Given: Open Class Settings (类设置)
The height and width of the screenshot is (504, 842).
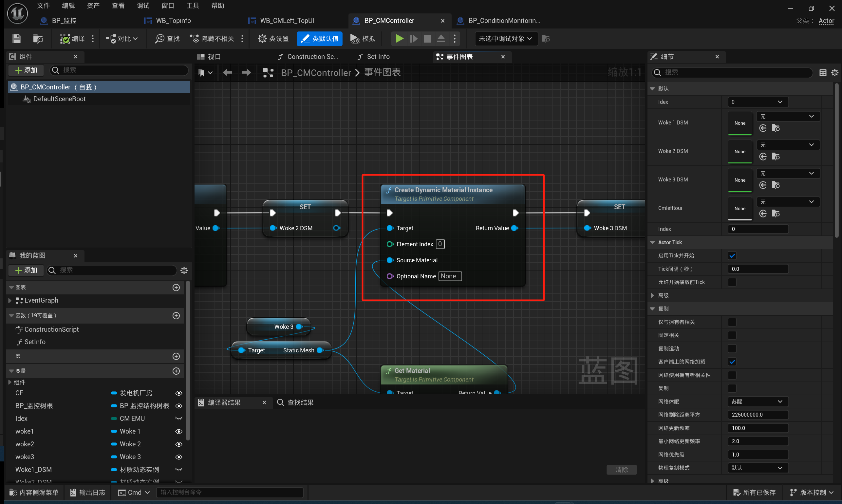Looking at the screenshot, I should (273, 39).
